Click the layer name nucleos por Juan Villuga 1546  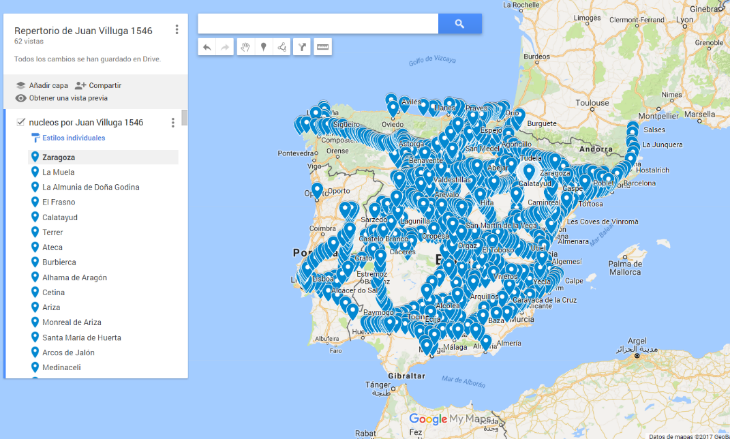click(x=86, y=122)
